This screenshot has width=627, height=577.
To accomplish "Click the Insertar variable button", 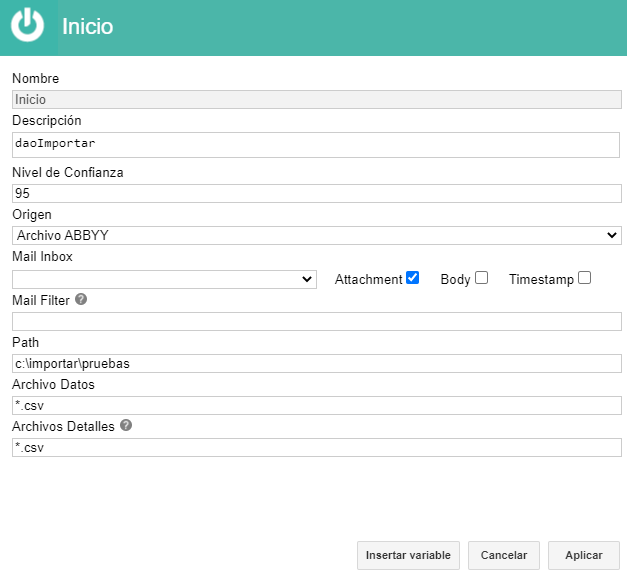I will 408,555.
